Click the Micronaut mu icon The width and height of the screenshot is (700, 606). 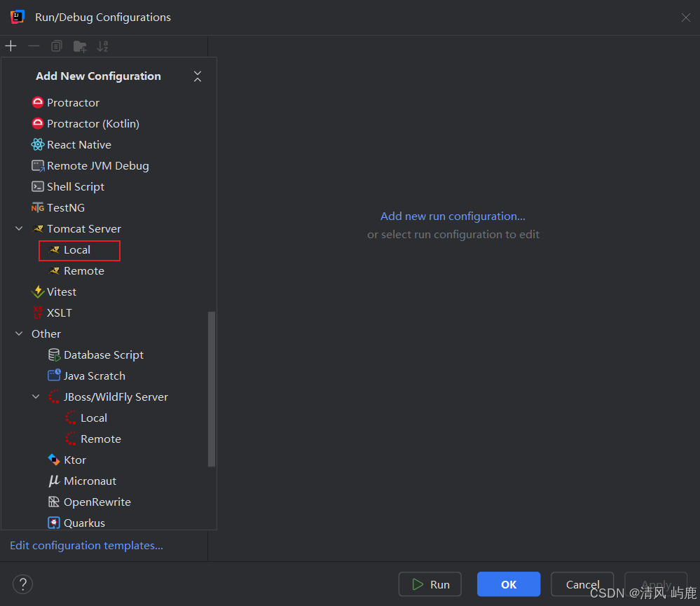[x=54, y=481]
